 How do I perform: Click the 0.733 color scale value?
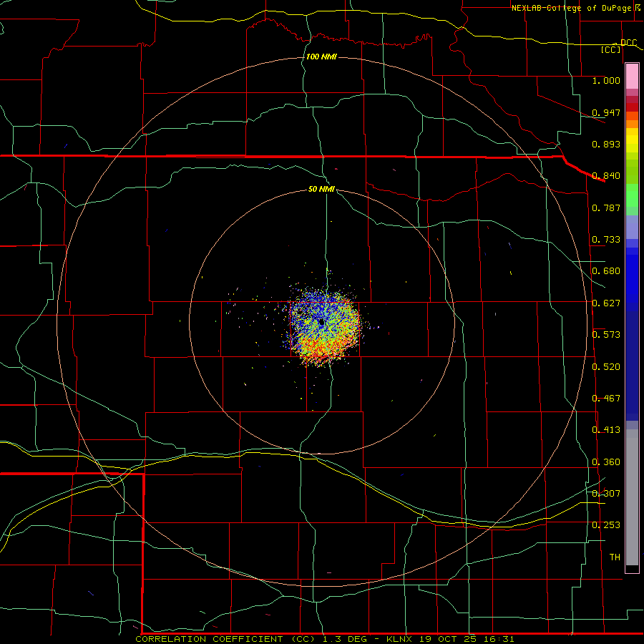(x=606, y=240)
